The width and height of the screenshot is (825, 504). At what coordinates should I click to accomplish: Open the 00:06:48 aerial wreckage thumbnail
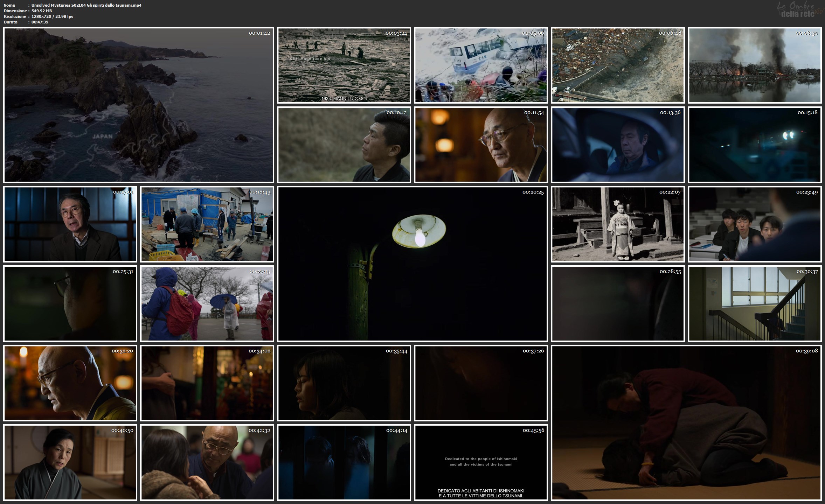pos(618,65)
